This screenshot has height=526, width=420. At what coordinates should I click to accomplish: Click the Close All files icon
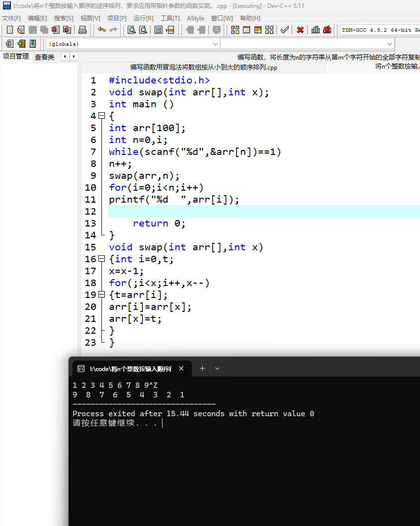coord(67,30)
